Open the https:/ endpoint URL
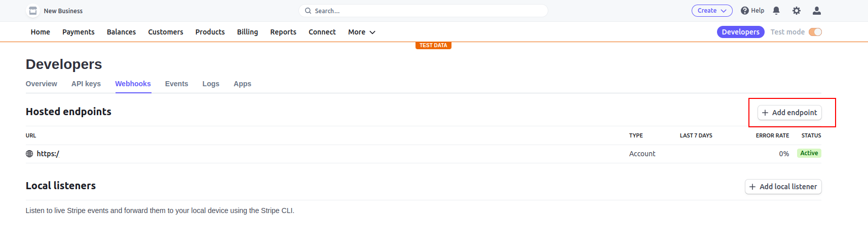The image size is (868, 245). [48, 154]
